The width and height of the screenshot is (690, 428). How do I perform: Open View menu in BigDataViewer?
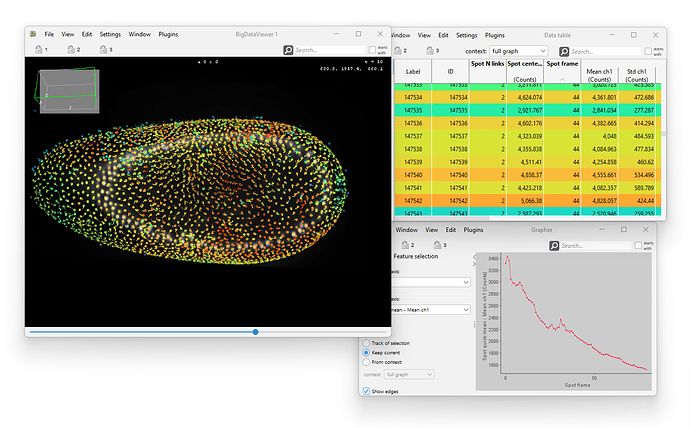[67, 34]
